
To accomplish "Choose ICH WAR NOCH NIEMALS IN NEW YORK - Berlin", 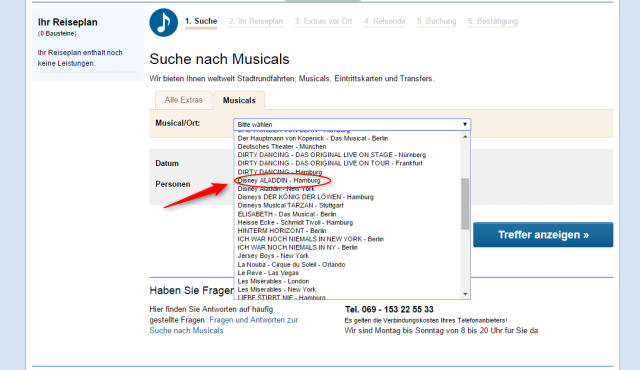I will [x=311, y=239].
